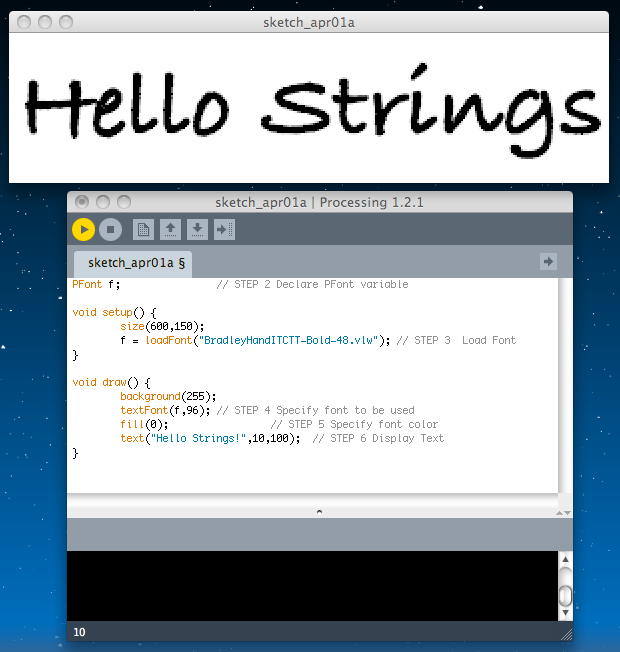Viewport: 620px width, 652px height.
Task: Export the sketch using the right-arrow icon
Action: [225, 230]
